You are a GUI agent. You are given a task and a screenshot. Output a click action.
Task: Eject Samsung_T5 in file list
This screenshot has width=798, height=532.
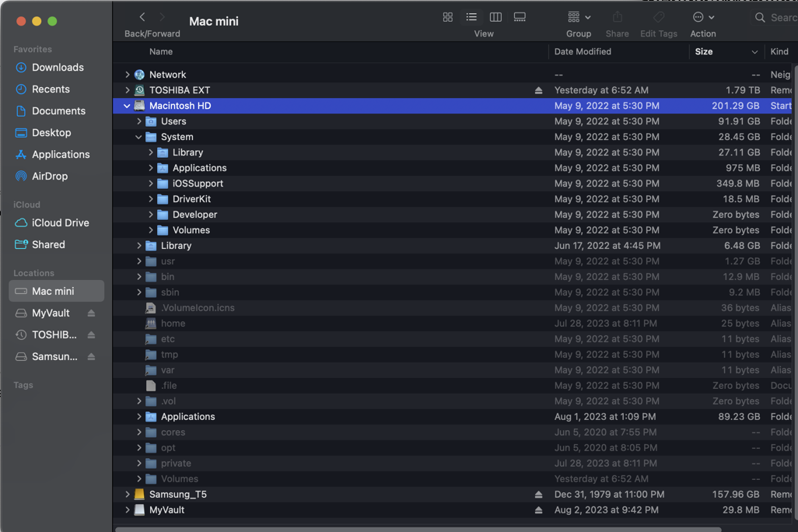click(x=538, y=495)
